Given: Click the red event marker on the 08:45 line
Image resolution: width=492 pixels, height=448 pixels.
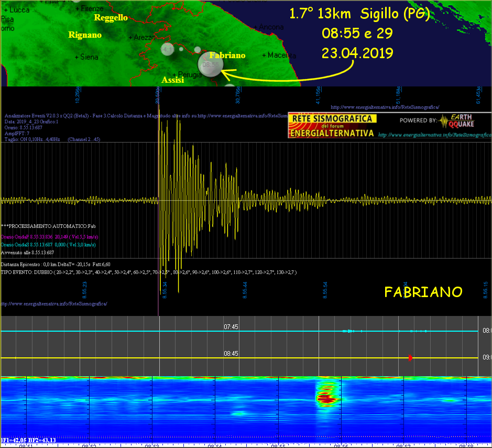Looking at the screenshot, I should 410,358.
